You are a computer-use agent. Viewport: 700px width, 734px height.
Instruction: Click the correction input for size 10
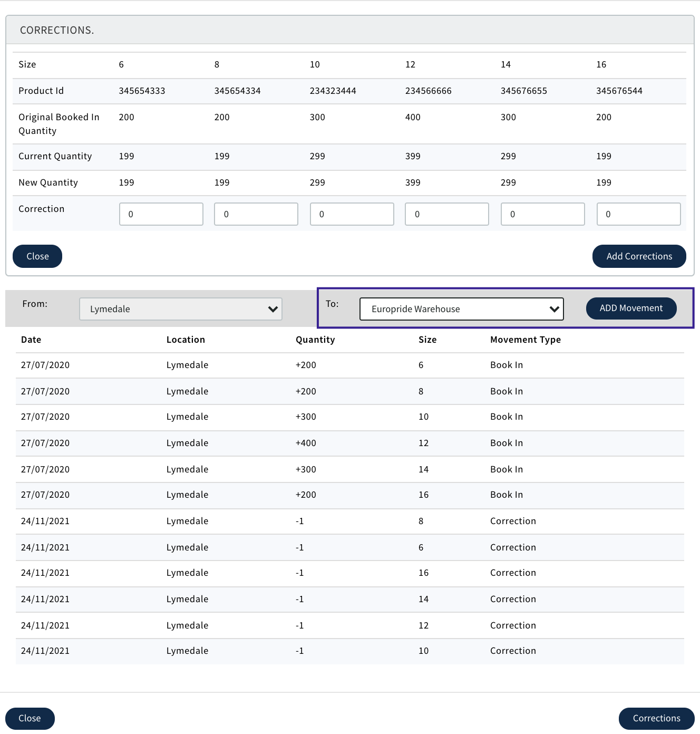352,214
